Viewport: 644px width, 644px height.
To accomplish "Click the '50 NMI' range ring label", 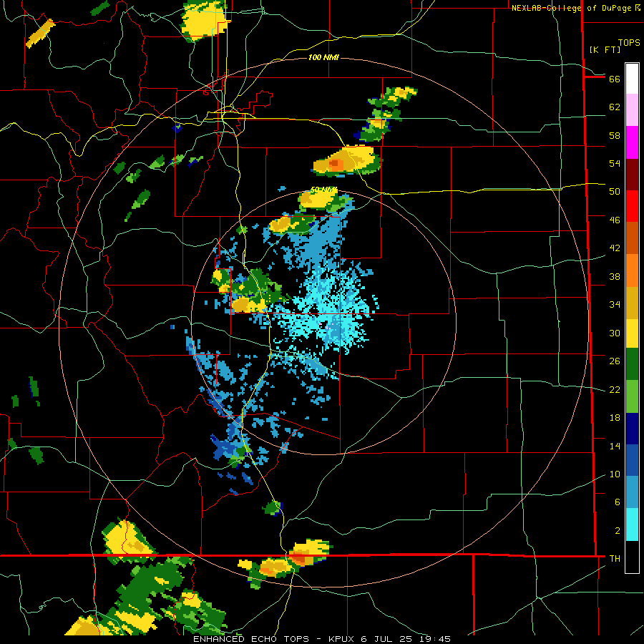I will pos(323,190).
